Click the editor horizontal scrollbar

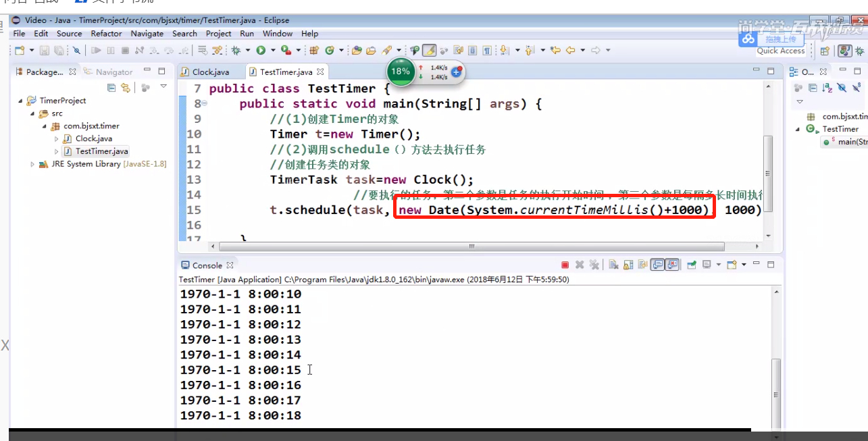471,247
